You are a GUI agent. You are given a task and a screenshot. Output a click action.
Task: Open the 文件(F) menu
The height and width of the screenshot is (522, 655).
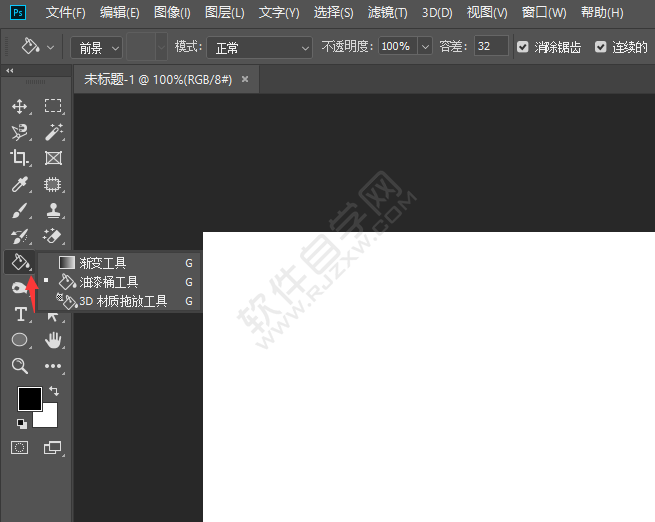point(66,13)
